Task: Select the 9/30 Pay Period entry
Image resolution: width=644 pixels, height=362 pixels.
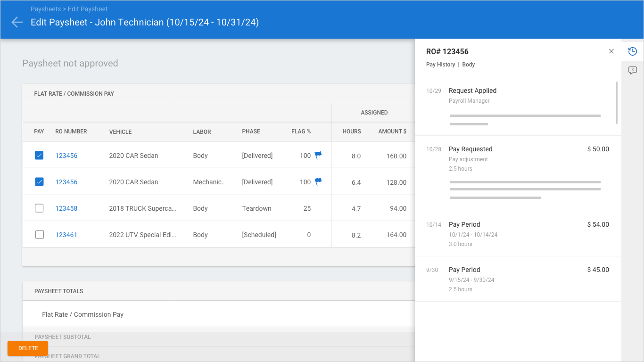Action: pyautogui.click(x=464, y=270)
